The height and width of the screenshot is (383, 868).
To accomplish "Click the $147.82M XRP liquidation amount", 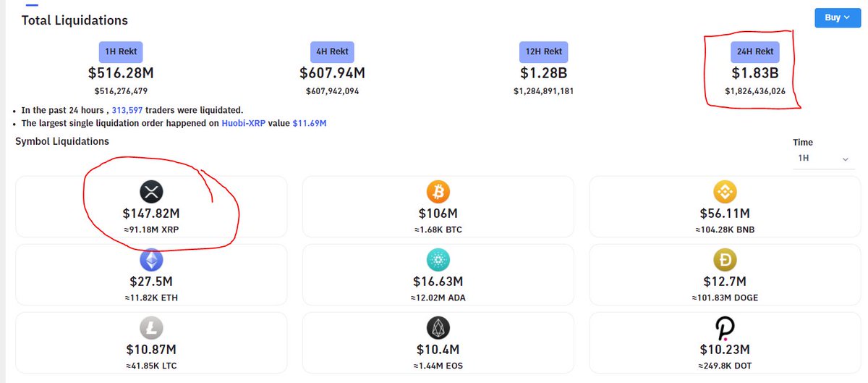I will tap(152, 214).
